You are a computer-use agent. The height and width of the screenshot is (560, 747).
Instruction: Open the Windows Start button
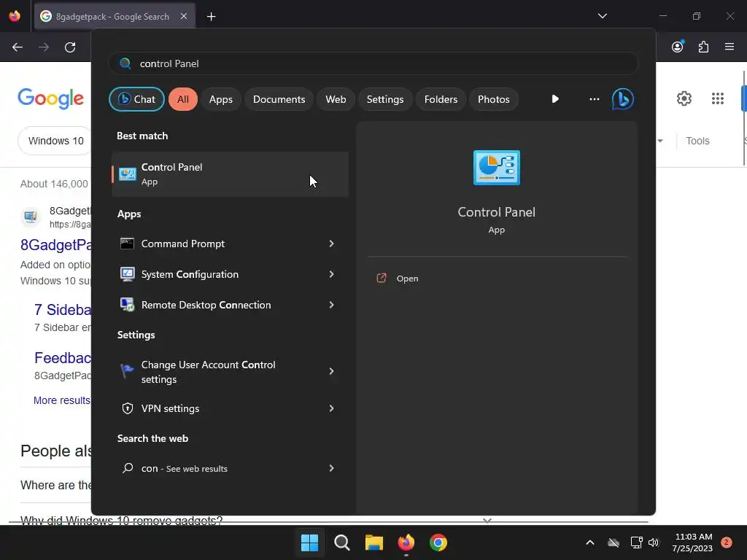point(309,542)
